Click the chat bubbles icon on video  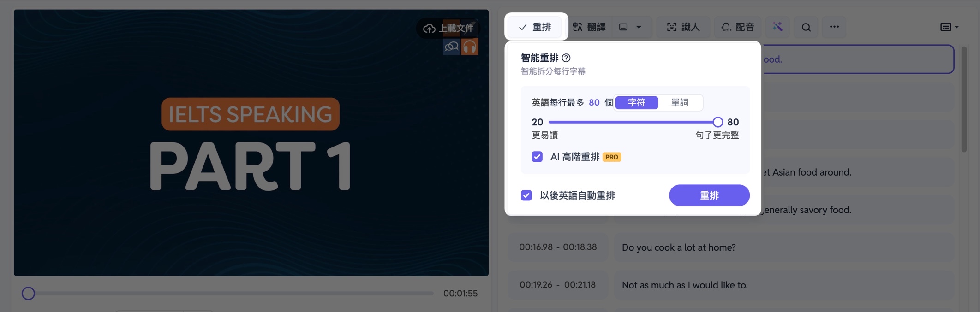coord(451,47)
